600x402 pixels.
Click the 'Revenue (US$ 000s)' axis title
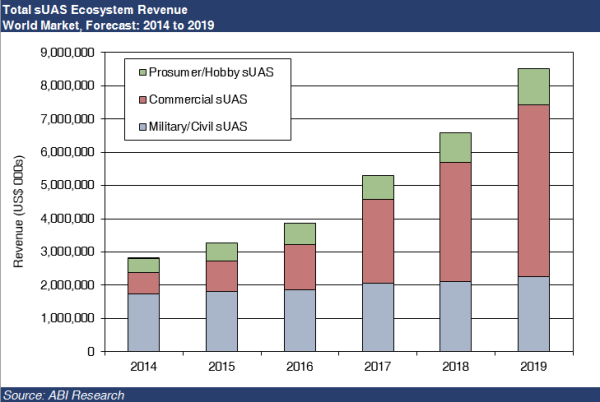click(x=18, y=211)
